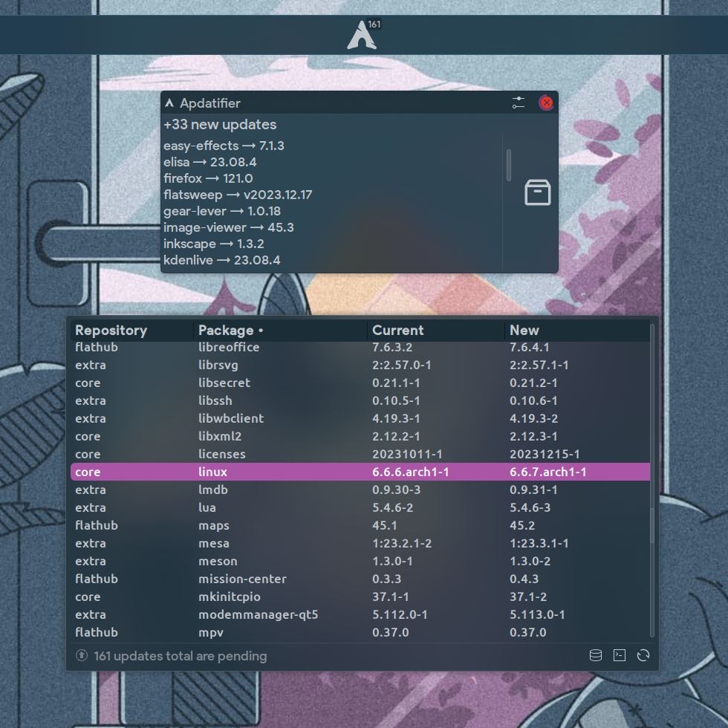Select the mkinitcpio package row
The width and height of the screenshot is (728, 728).
click(360, 597)
